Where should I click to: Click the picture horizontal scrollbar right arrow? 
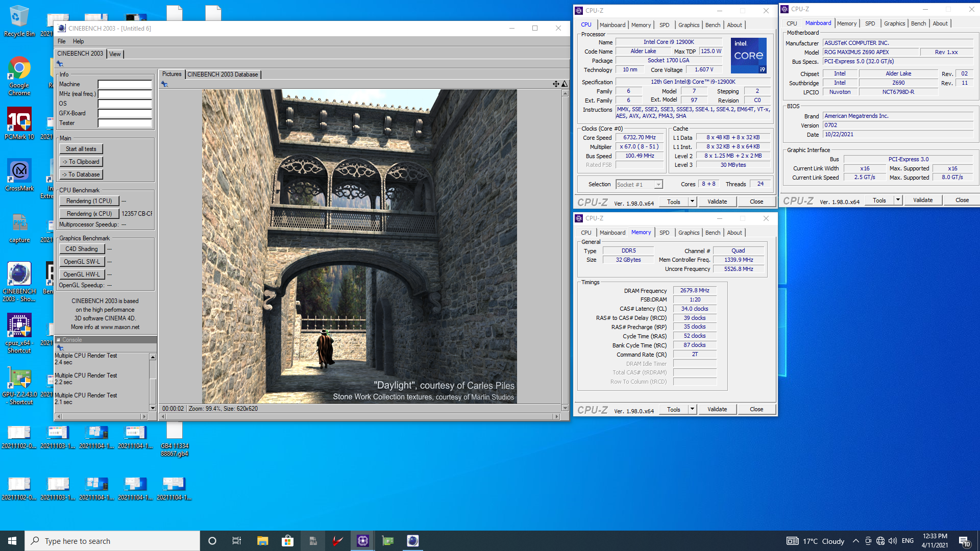point(556,417)
